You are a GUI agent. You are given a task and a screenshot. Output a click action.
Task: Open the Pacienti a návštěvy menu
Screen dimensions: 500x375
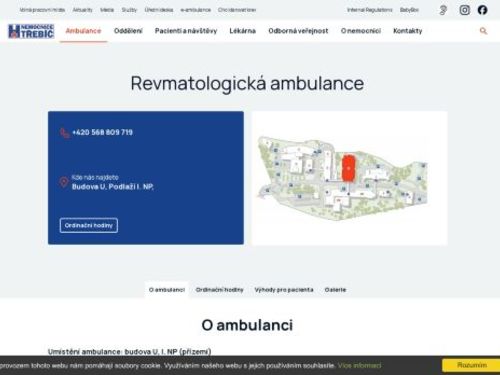coord(186,31)
